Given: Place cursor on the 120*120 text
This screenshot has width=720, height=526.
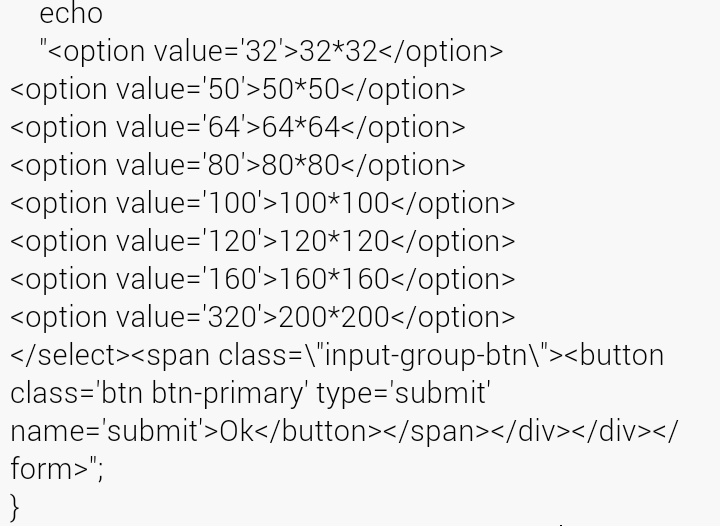Looking at the screenshot, I should (334, 241).
